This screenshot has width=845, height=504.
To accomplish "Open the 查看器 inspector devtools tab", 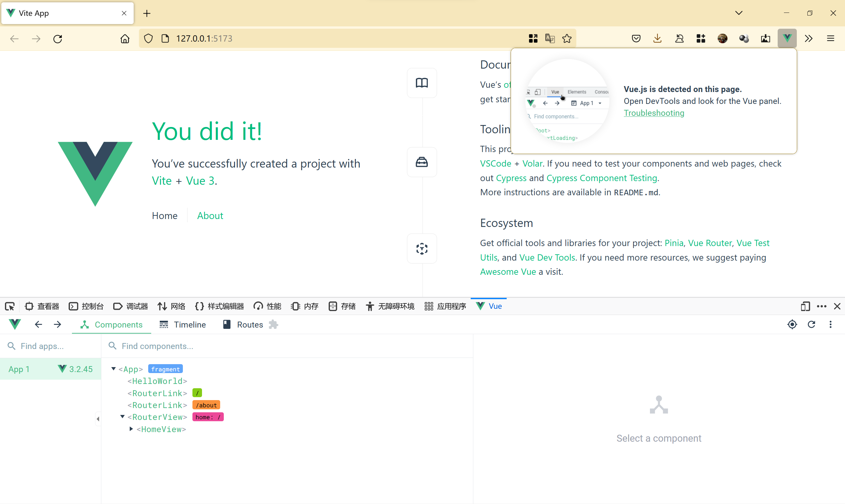I will pos(42,306).
